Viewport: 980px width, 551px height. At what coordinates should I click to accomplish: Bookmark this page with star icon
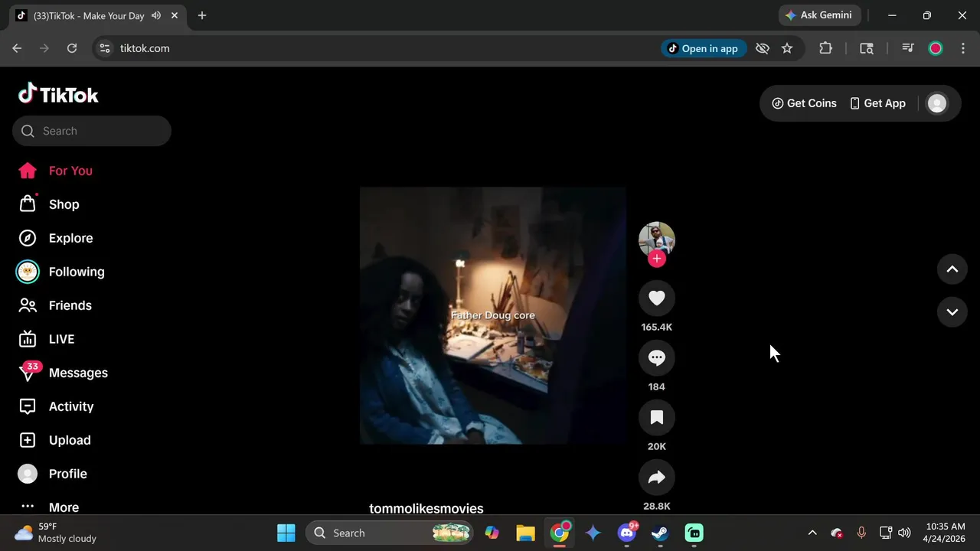click(787, 48)
